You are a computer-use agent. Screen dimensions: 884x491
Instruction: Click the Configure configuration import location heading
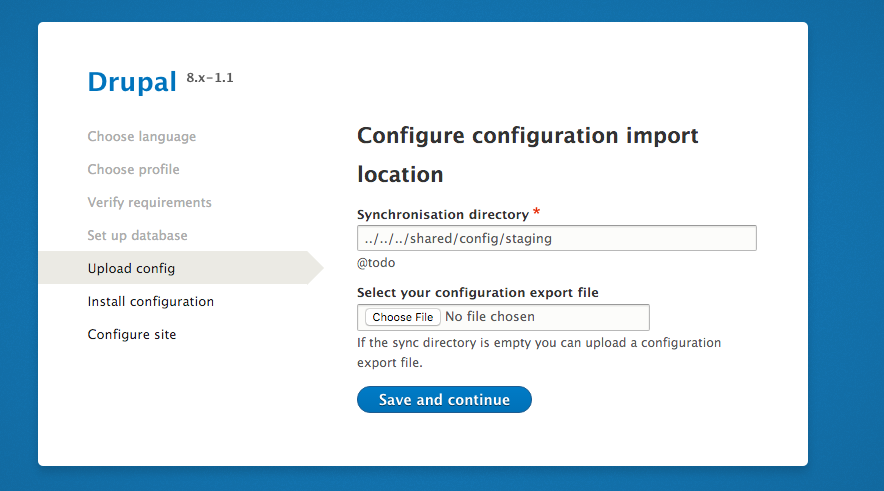click(x=528, y=154)
